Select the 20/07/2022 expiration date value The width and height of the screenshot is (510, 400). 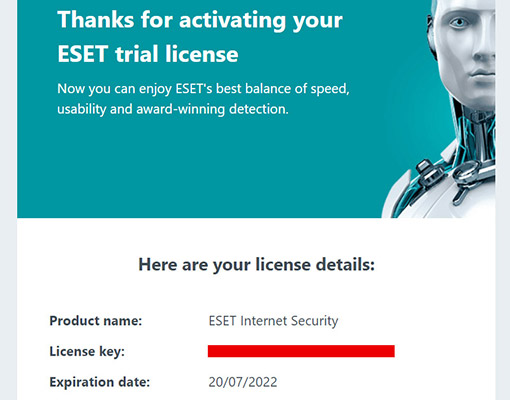(x=243, y=382)
